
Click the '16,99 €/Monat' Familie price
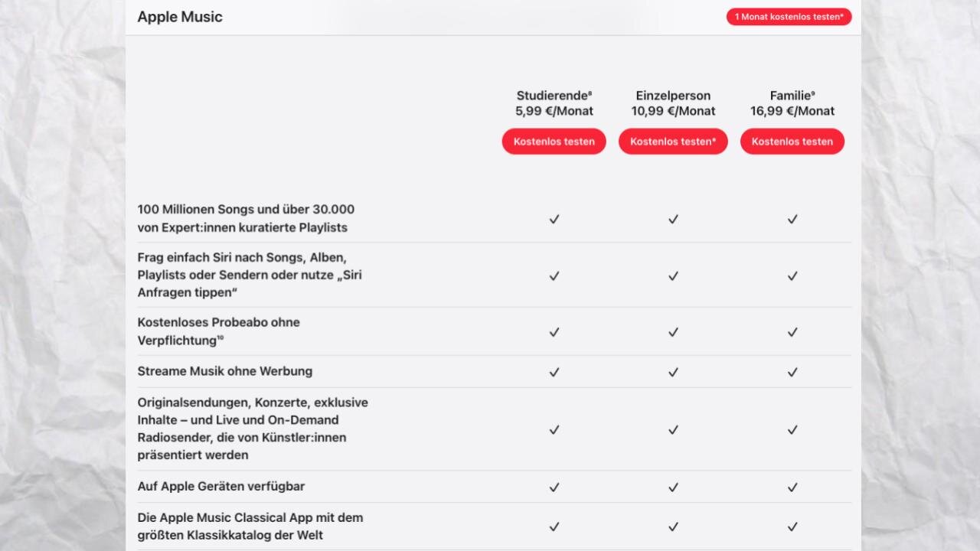(792, 111)
